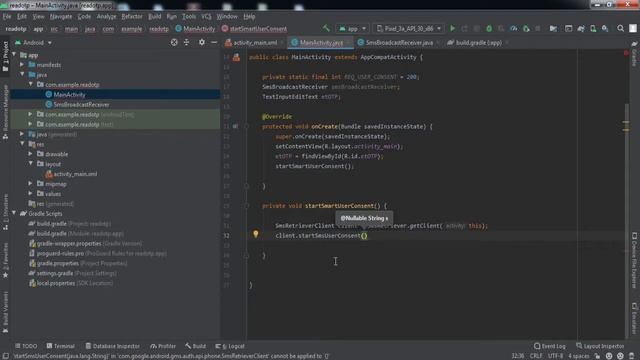The height and width of the screenshot is (360, 640).
Task: Click the lock read-only icon in status bar
Action: 597,356
